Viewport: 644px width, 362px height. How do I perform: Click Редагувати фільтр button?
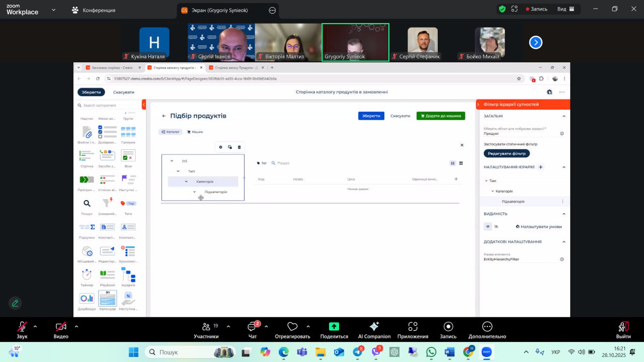(507, 153)
